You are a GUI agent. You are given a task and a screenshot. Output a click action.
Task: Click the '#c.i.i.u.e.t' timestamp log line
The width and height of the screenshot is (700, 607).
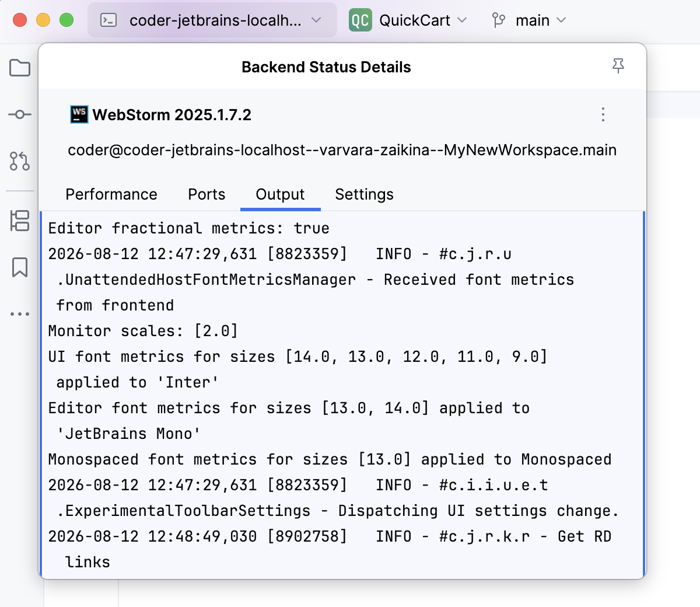coord(298,485)
